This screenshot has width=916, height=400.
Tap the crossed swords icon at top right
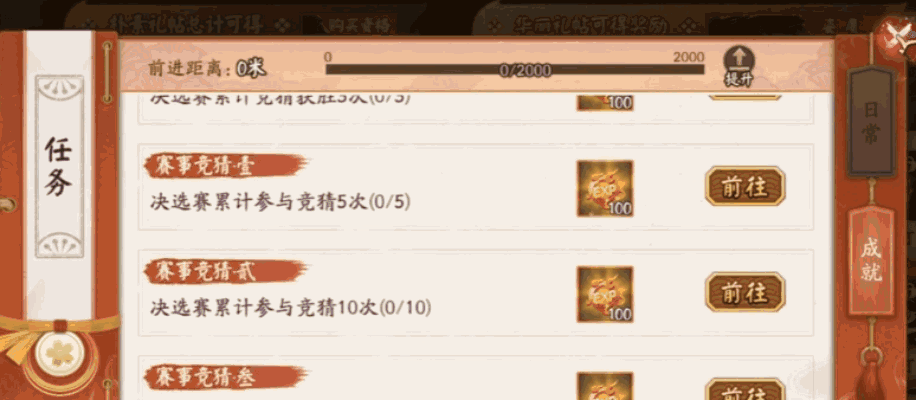click(x=898, y=36)
